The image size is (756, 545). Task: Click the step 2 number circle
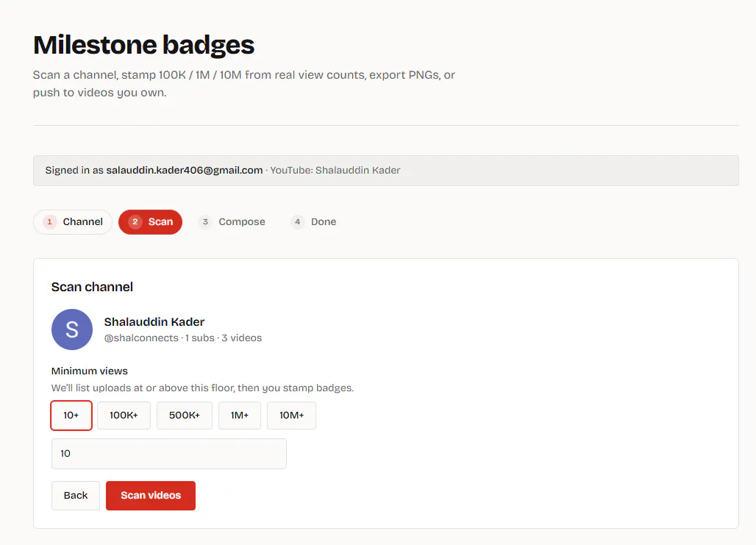point(135,222)
